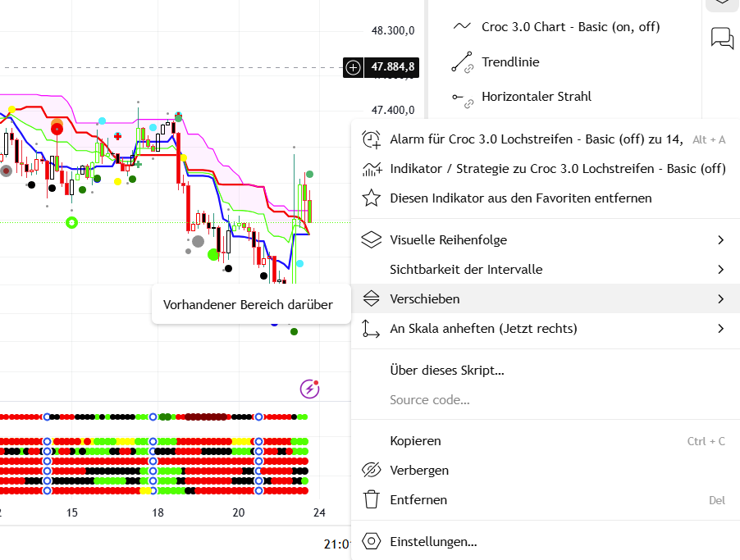The image size is (740, 560).
Task: Click the purple lightning bolt icon on chart
Action: pyautogui.click(x=309, y=389)
